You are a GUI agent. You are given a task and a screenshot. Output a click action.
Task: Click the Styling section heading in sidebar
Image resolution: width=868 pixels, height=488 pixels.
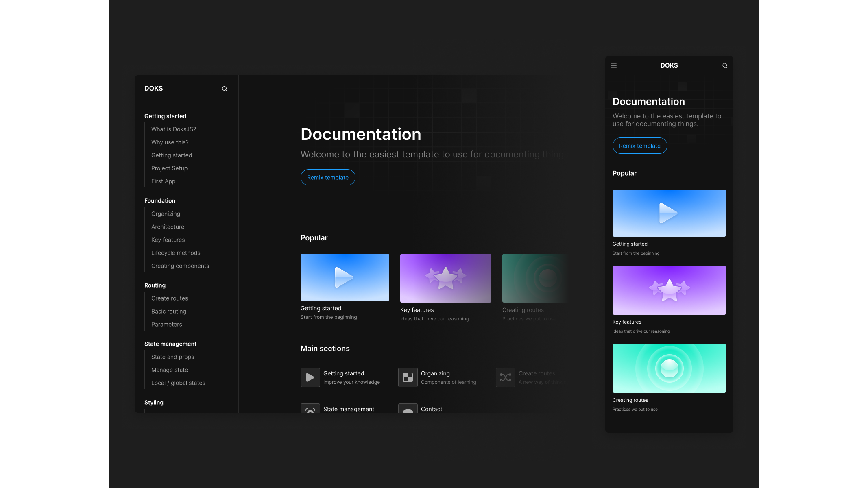[154, 403]
